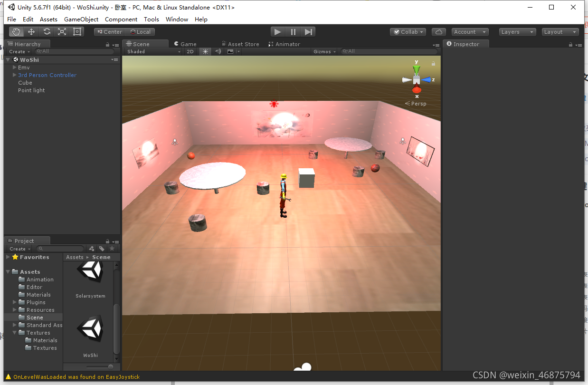
Task: Open the Component menu
Action: tap(121, 19)
